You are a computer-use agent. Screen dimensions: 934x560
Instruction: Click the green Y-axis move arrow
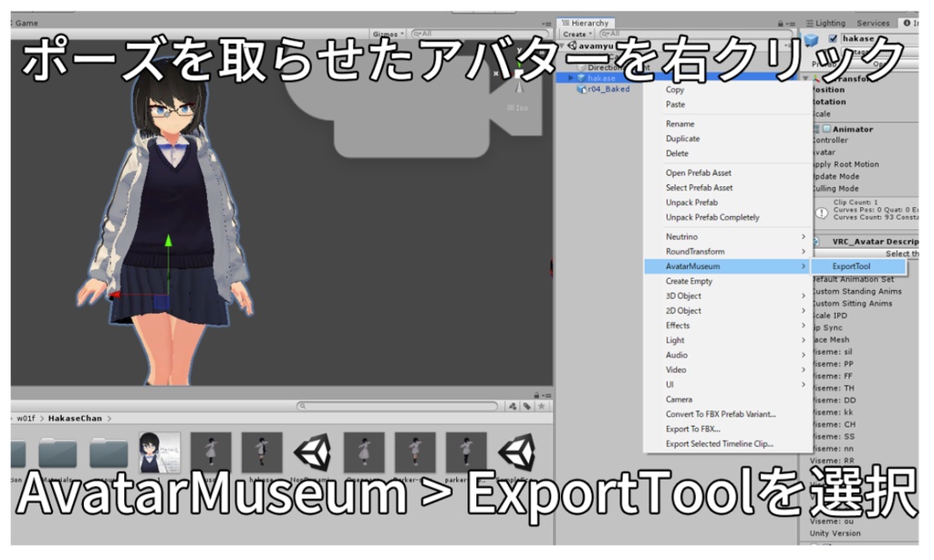(x=169, y=240)
